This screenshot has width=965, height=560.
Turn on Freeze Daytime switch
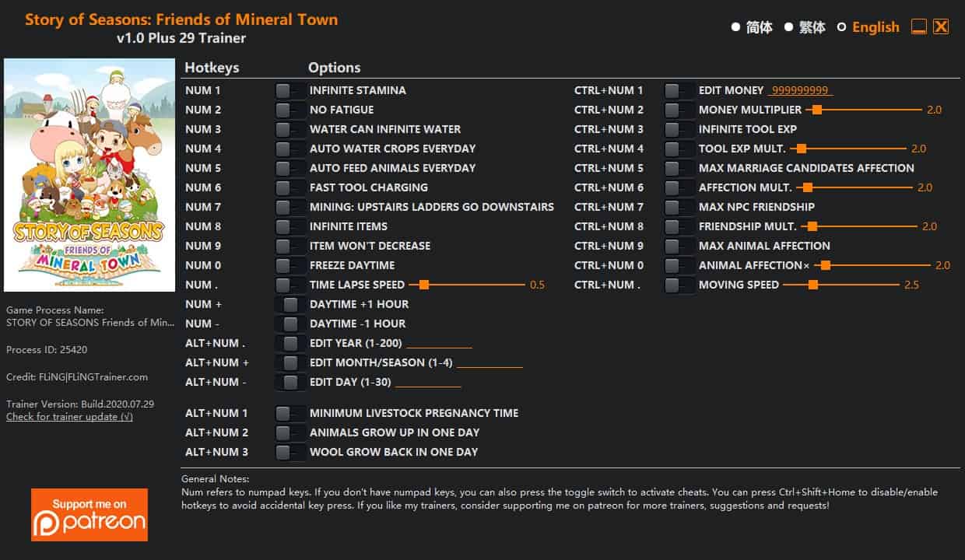click(x=289, y=265)
